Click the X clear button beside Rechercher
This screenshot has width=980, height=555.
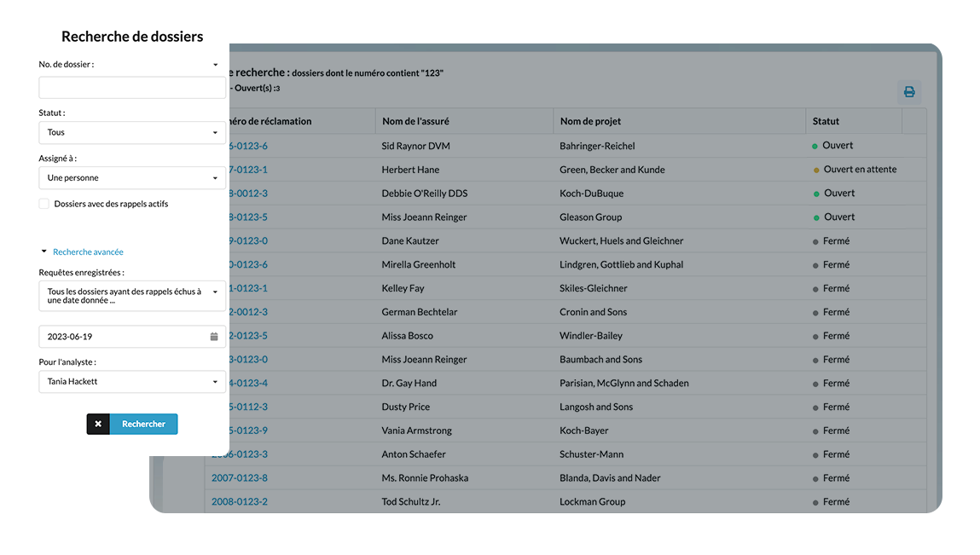pos(98,424)
